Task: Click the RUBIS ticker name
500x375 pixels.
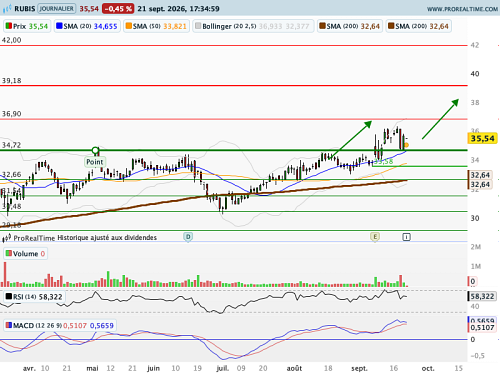Action: click(25, 9)
